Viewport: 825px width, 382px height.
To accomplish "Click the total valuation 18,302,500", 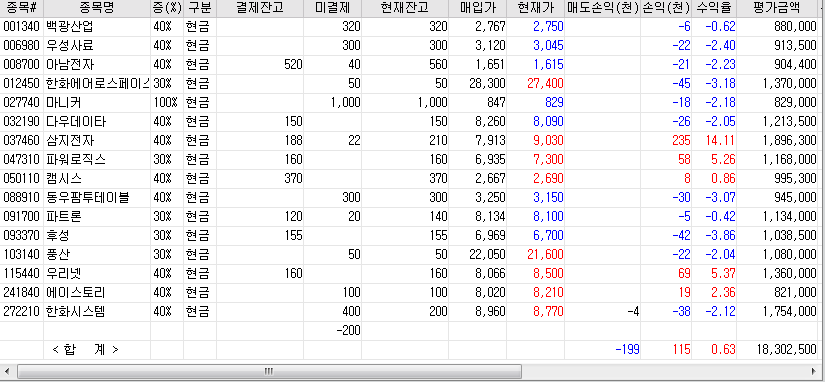I will tap(786, 349).
